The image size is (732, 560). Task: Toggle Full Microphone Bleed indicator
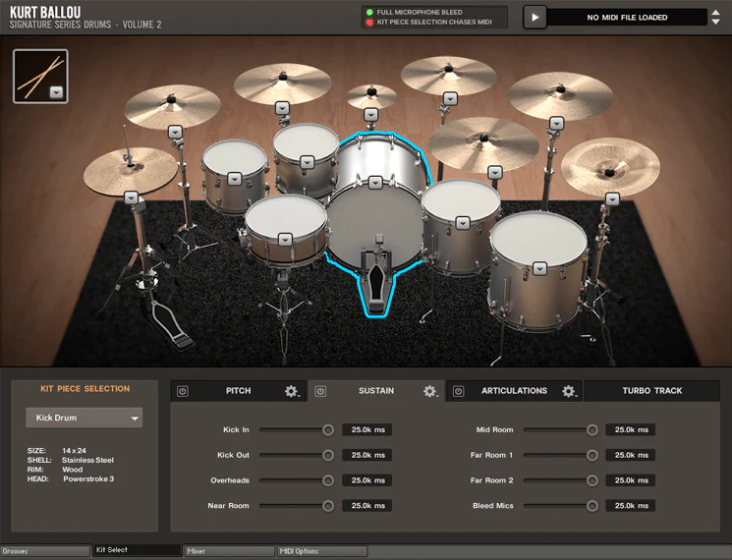pyautogui.click(x=369, y=12)
